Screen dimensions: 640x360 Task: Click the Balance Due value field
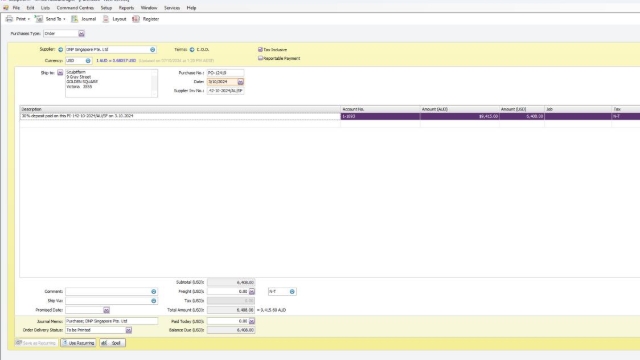click(231, 330)
